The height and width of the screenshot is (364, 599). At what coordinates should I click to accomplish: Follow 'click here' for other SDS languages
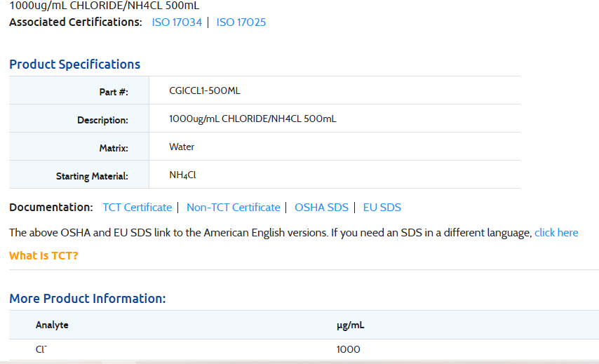(556, 233)
